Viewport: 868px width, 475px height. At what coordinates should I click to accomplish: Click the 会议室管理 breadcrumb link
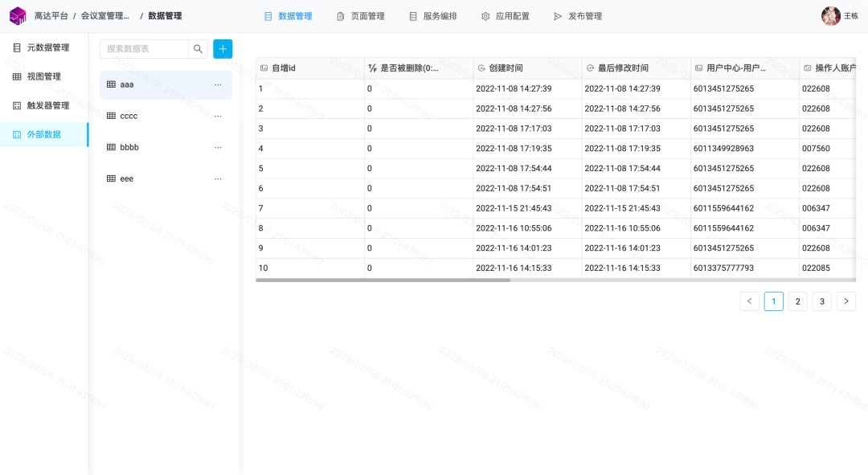tap(105, 16)
